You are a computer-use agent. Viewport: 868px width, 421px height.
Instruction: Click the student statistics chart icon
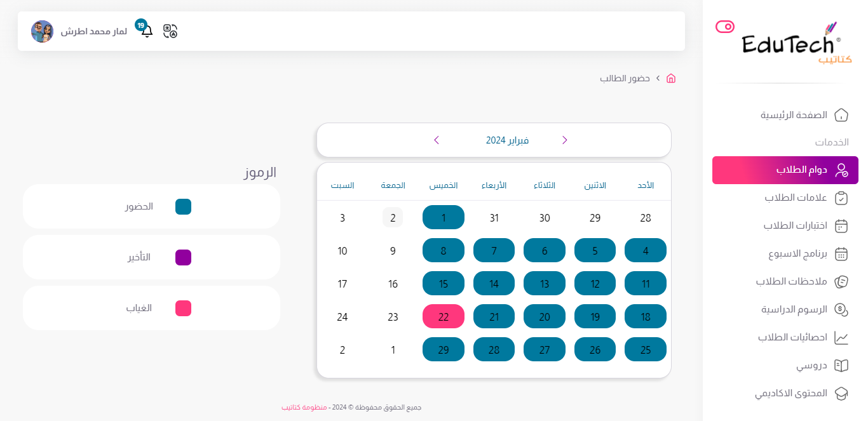[841, 338]
